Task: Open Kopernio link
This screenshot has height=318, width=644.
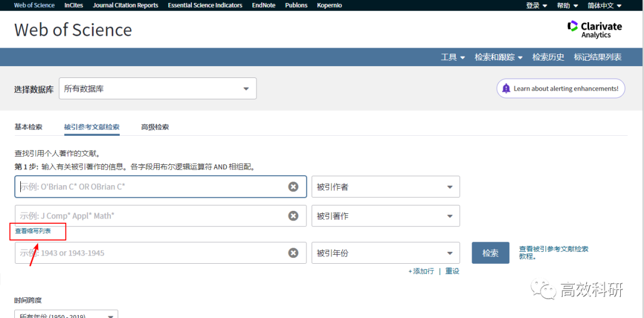Action: tap(329, 5)
